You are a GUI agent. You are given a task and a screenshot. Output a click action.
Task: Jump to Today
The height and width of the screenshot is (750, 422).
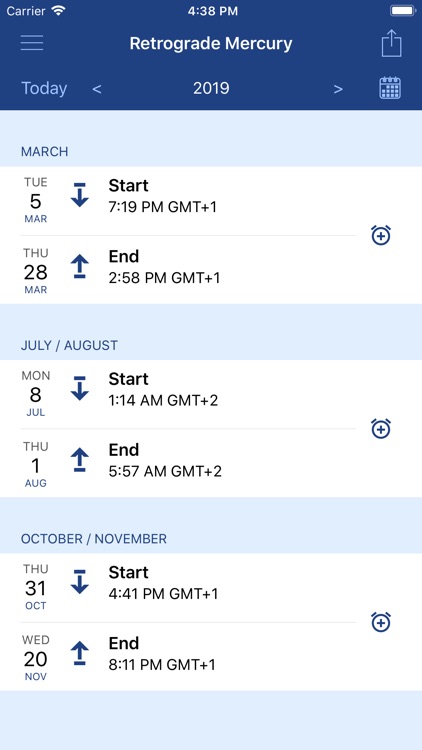click(x=44, y=88)
